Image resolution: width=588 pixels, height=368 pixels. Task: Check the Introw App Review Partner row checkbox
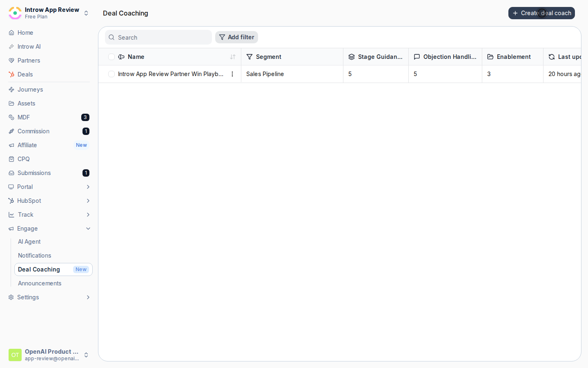click(x=111, y=74)
